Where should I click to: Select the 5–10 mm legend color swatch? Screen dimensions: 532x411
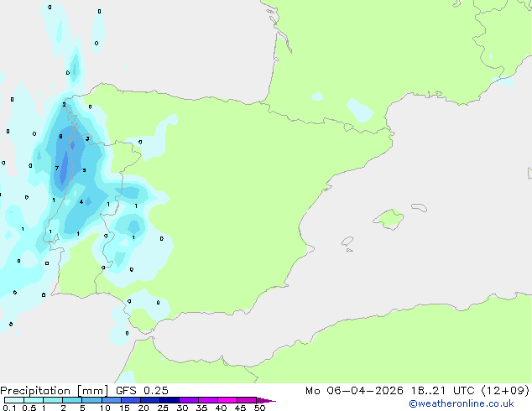coord(91,400)
